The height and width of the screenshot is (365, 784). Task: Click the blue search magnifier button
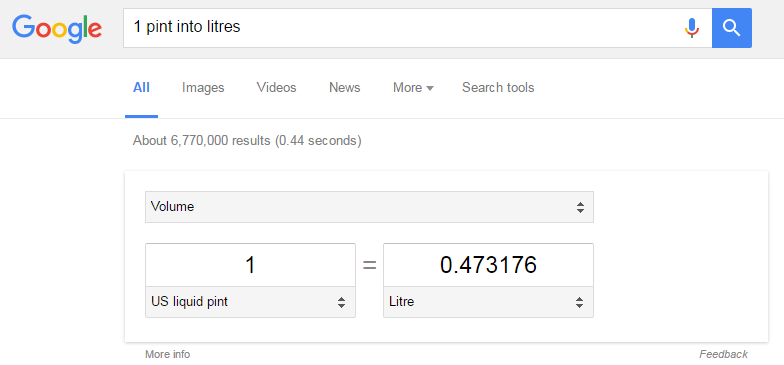tap(732, 28)
